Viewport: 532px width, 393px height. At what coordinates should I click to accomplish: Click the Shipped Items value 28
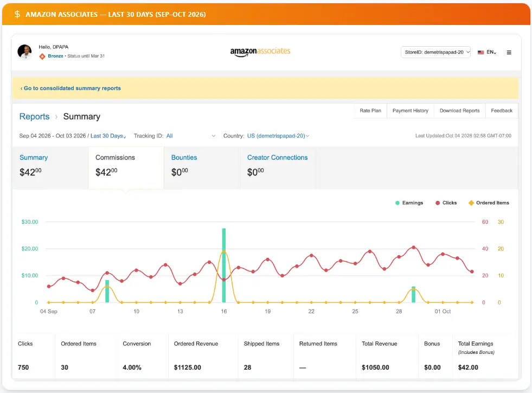point(247,367)
